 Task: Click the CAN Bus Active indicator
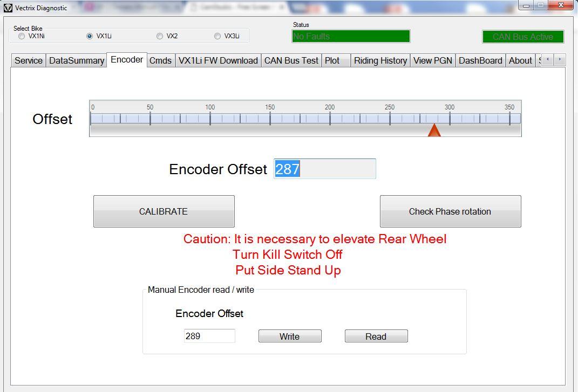pyautogui.click(x=523, y=37)
